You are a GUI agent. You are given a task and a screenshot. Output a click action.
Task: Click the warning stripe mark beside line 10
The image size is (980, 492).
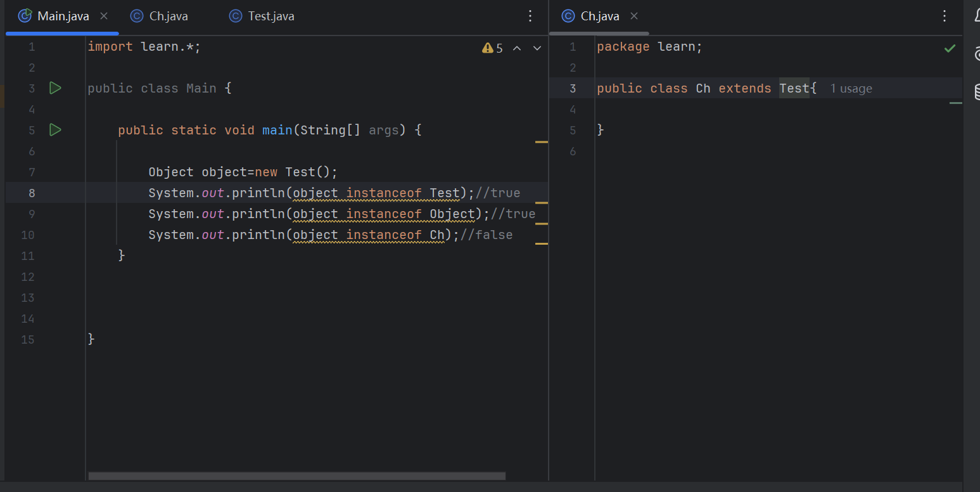(541, 243)
